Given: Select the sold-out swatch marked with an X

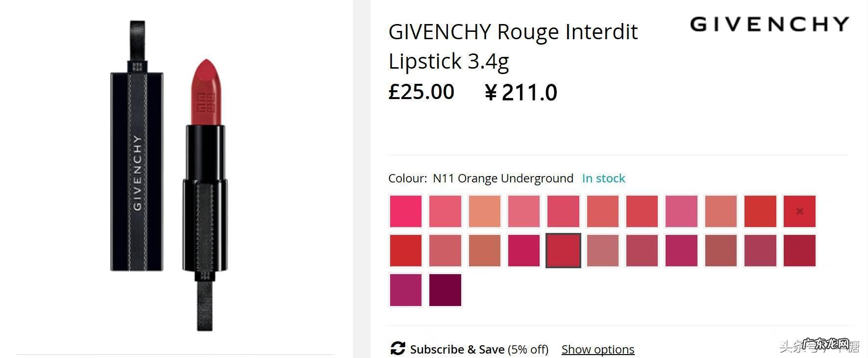Looking at the screenshot, I should 799,211.
